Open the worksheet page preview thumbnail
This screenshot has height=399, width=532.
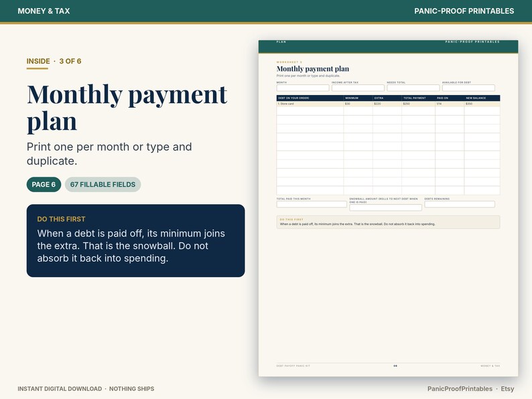(x=388, y=208)
